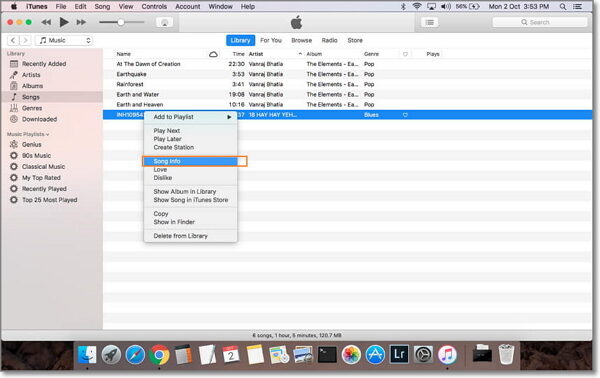
Task: Sort by the Time column header
Action: point(238,54)
